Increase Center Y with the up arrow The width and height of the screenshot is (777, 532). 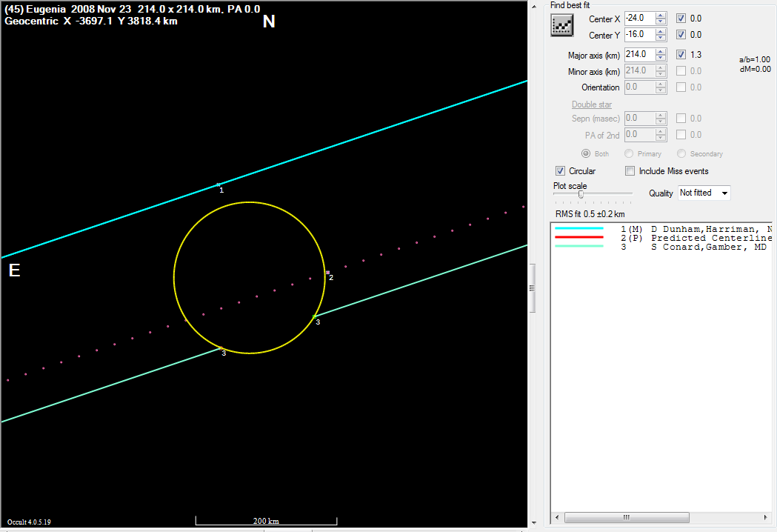click(x=661, y=31)
